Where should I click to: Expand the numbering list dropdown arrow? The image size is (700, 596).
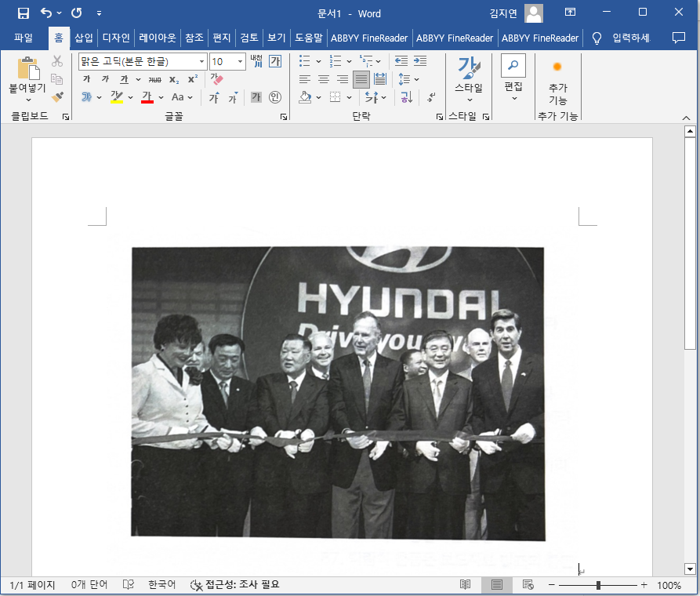point(349,61)
